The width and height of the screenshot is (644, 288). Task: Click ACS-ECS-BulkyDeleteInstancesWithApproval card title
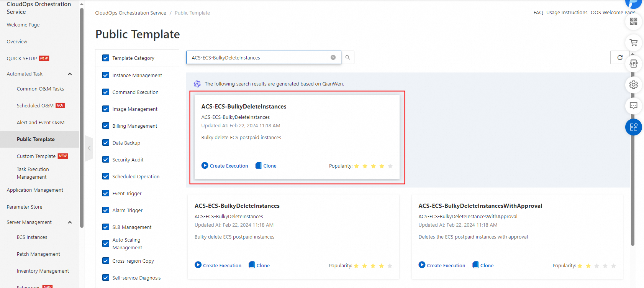[x=480, y=206]
